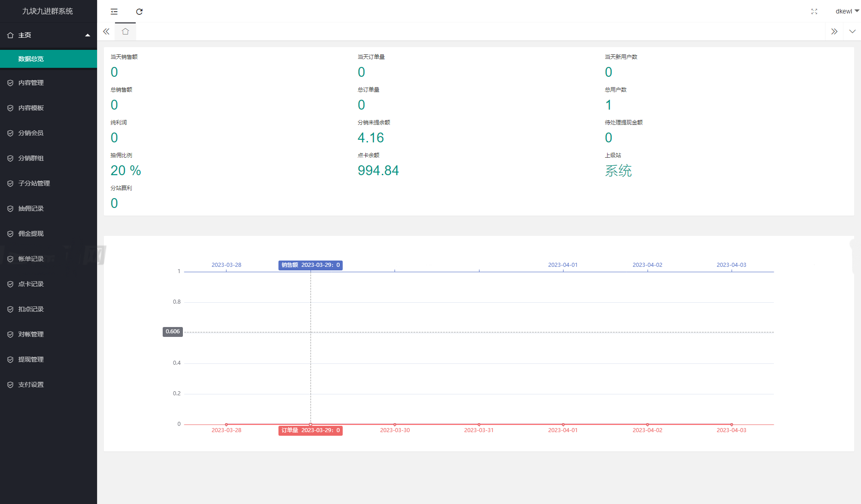Click the refresh page icon

pyautogui.click(x=139, y=12)
